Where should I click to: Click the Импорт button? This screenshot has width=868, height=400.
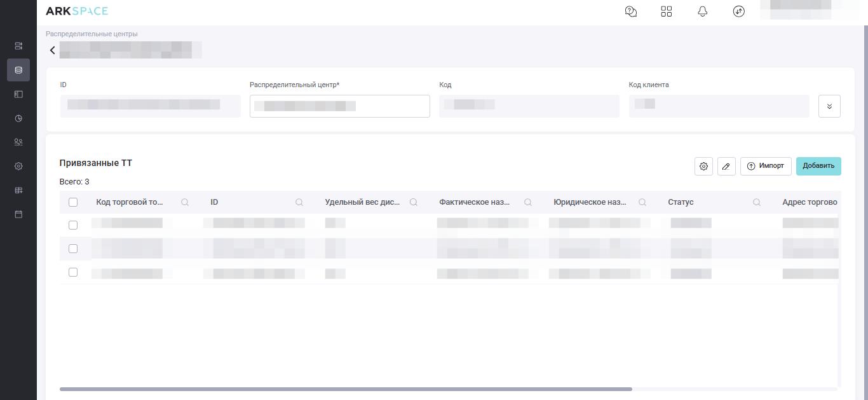tap(766, 166)
